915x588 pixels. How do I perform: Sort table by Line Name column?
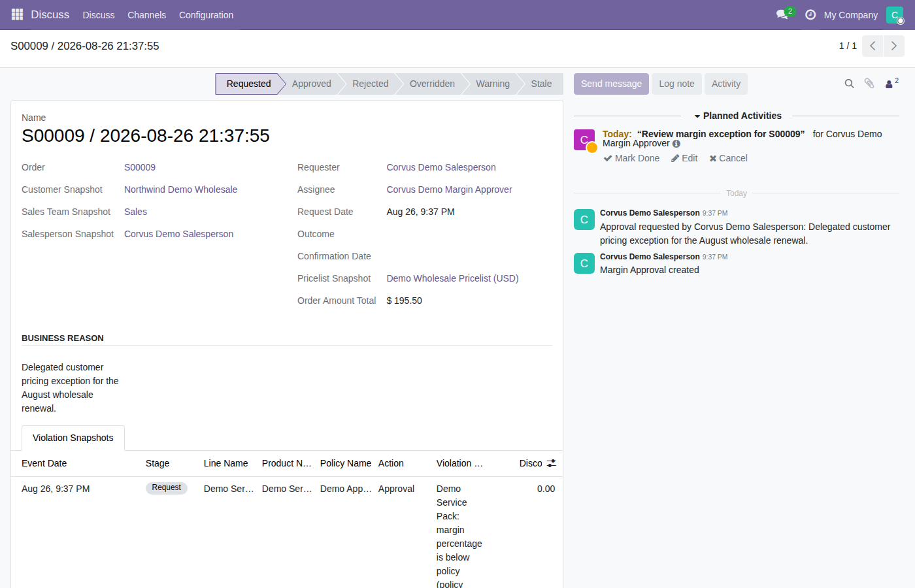click(x=229, y=463)
